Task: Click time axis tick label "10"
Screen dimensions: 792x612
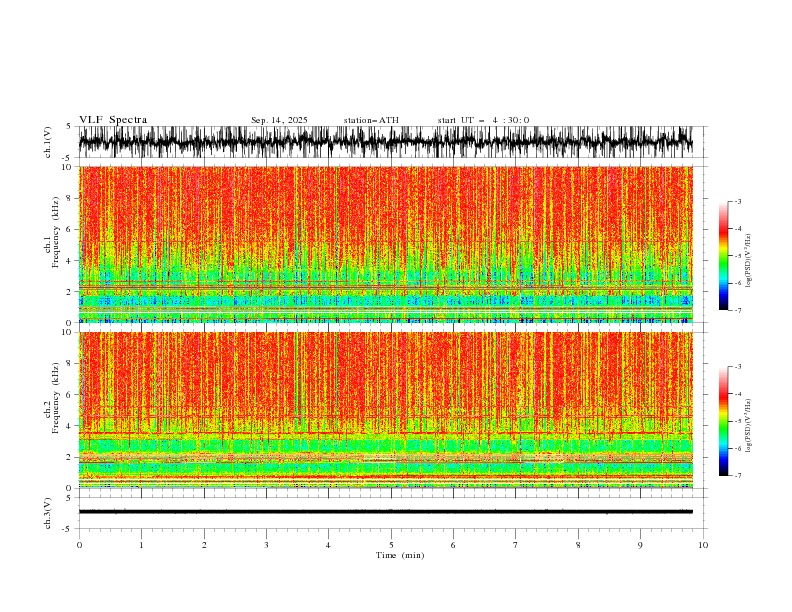Action: click(703, 545)
